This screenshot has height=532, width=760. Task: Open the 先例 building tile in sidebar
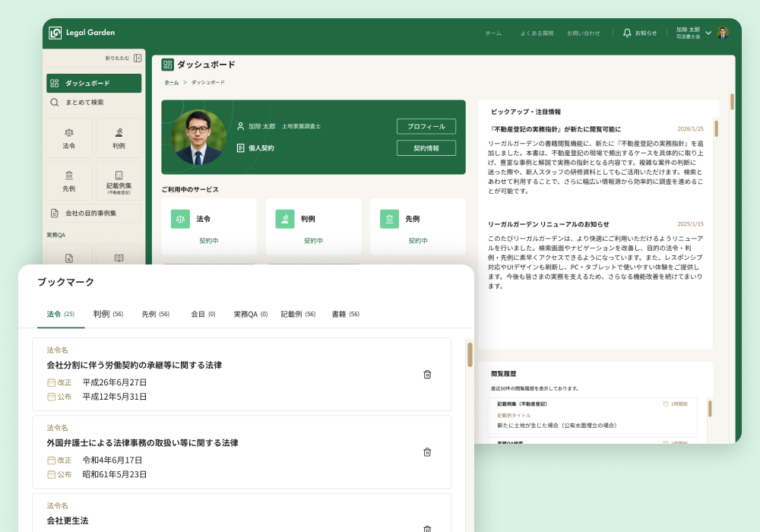coord(69,181)
